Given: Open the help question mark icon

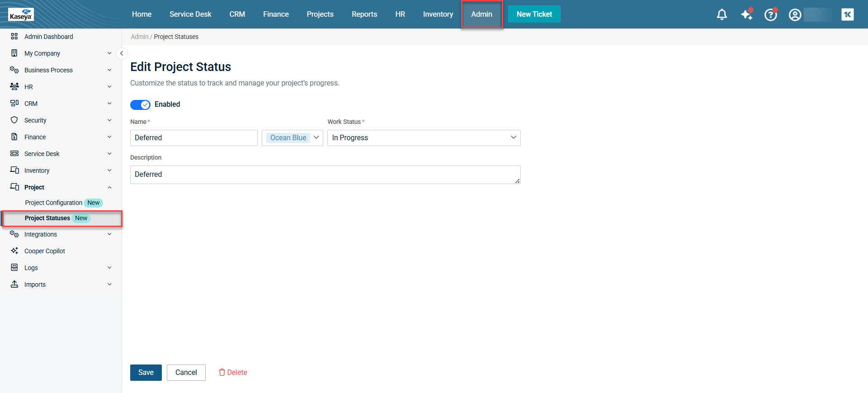Looking at the screenshot, I should coord(770,15).
